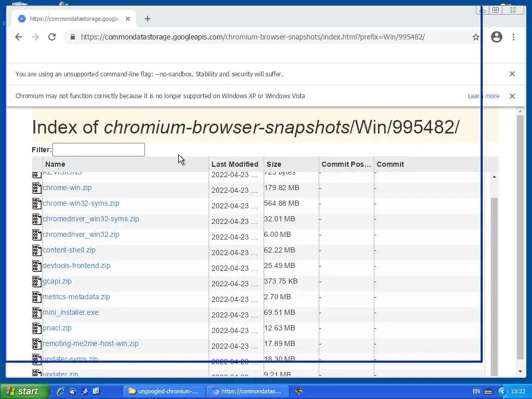The image size is (532, 399).
Task: Select the 564.88 MB size cell
Action: tap(282, 203)
